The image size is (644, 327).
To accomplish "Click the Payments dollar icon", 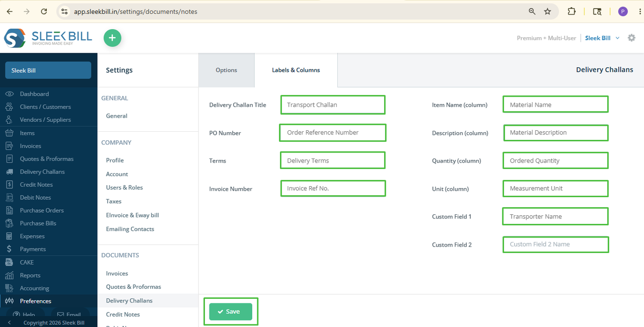I will (x=9, y=249).
